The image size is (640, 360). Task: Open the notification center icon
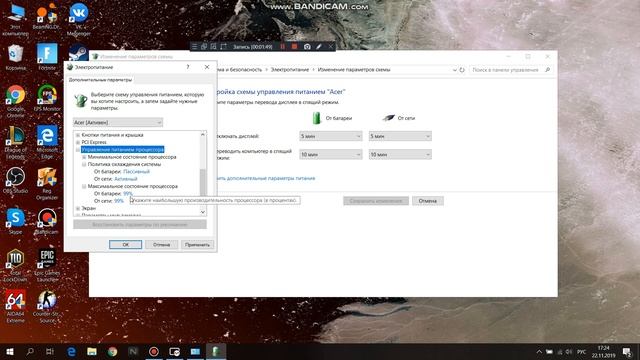coord(627,351)
